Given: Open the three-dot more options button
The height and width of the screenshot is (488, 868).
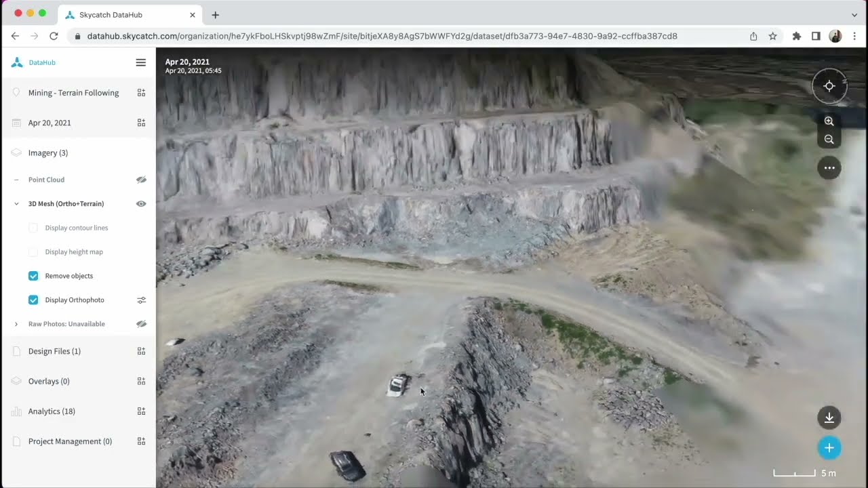Looking at the screenshot, I should coord(829,167).
